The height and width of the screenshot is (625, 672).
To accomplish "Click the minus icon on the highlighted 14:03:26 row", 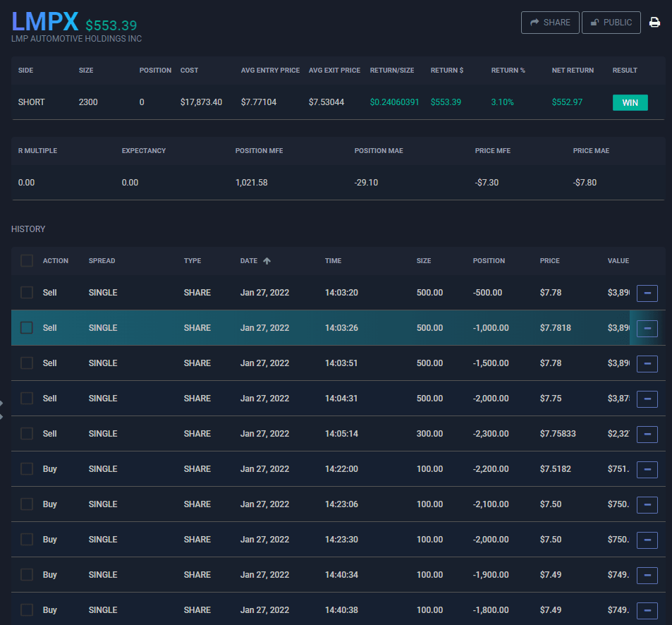I will coord(647,328).
